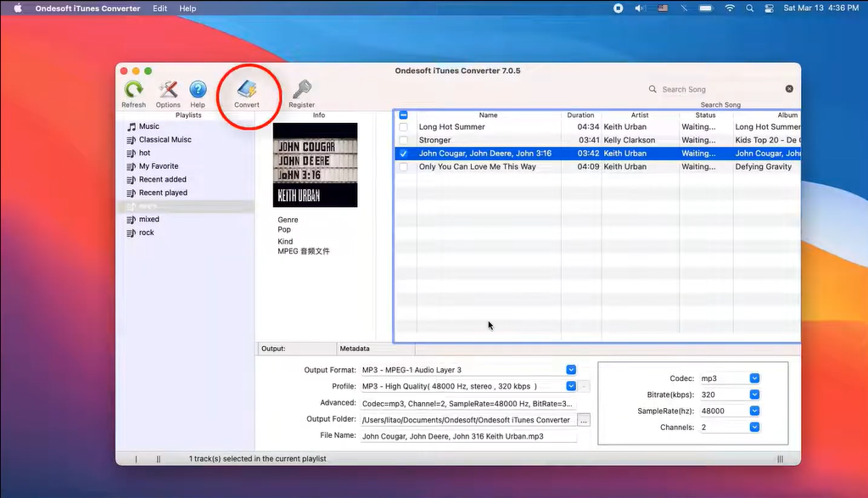Select the Music library playlist icon
The image size is (868, 498).
point(132,126)
